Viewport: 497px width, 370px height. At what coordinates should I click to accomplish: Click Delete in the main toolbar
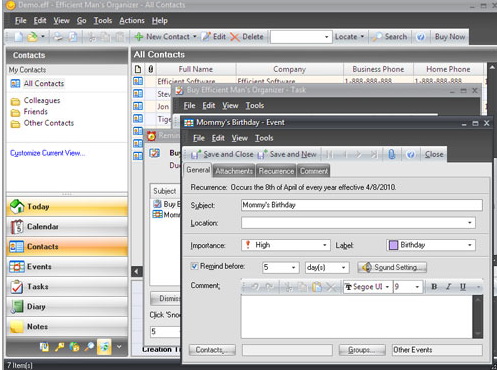tap(247, 37)
